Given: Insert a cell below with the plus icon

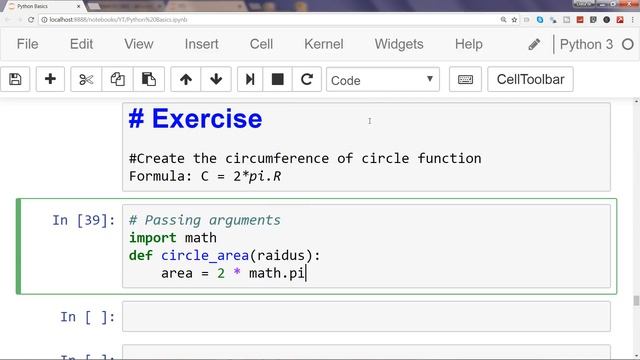Looking at the screenshot, I should (x=50, y=79).
